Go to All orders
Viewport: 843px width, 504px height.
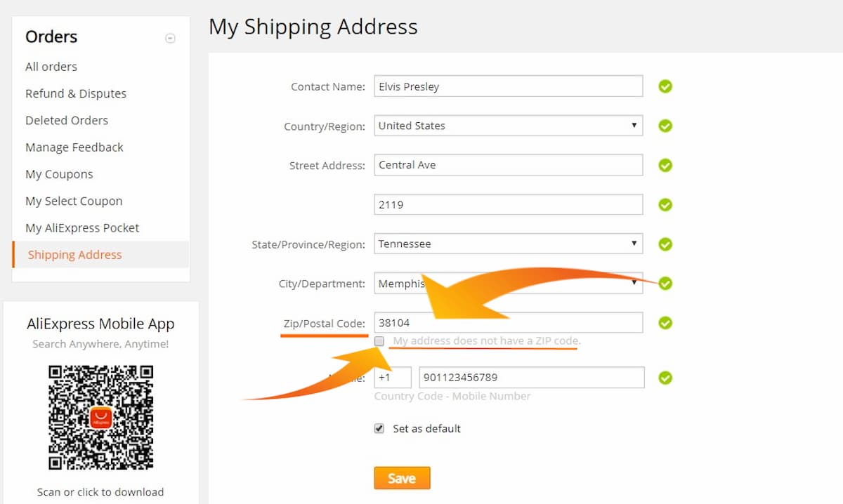(51, 66)
